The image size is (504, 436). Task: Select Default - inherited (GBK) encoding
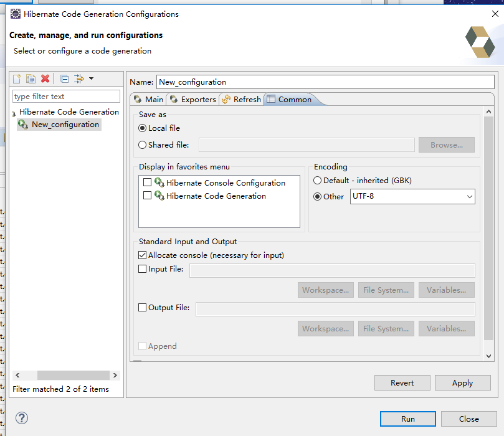tap(317, 180)
